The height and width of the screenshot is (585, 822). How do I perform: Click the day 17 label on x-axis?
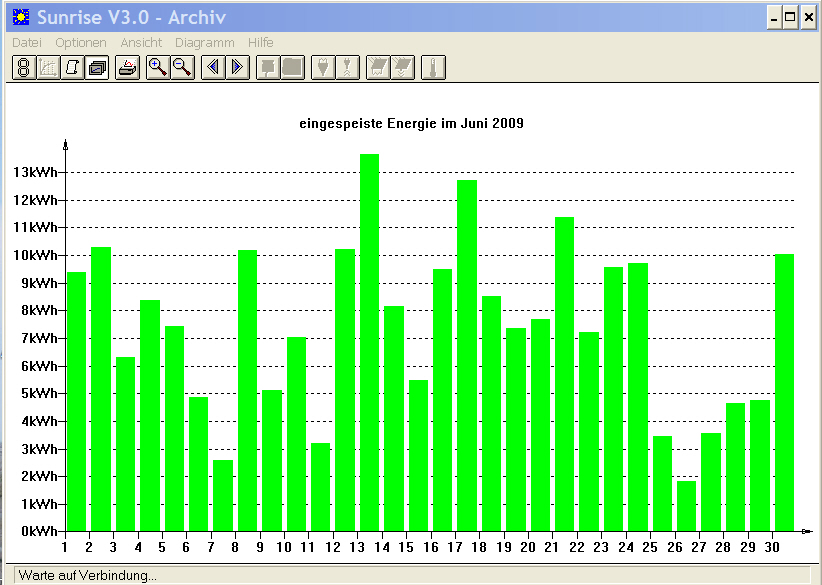click(x=455, y=547)
